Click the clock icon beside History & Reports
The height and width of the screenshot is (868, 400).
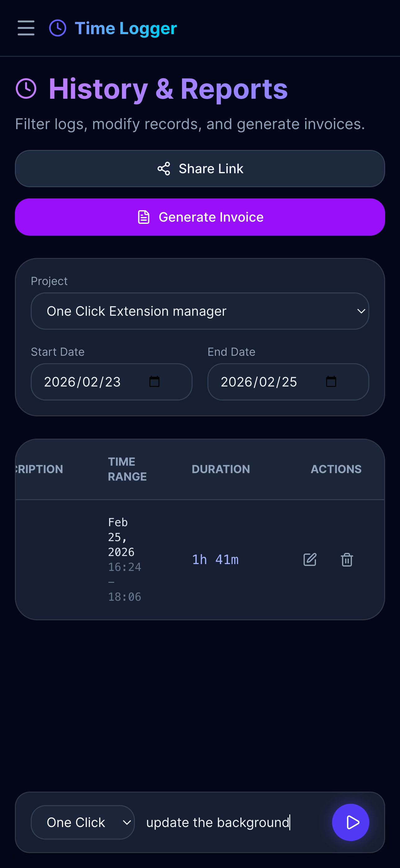coord(26,88)
